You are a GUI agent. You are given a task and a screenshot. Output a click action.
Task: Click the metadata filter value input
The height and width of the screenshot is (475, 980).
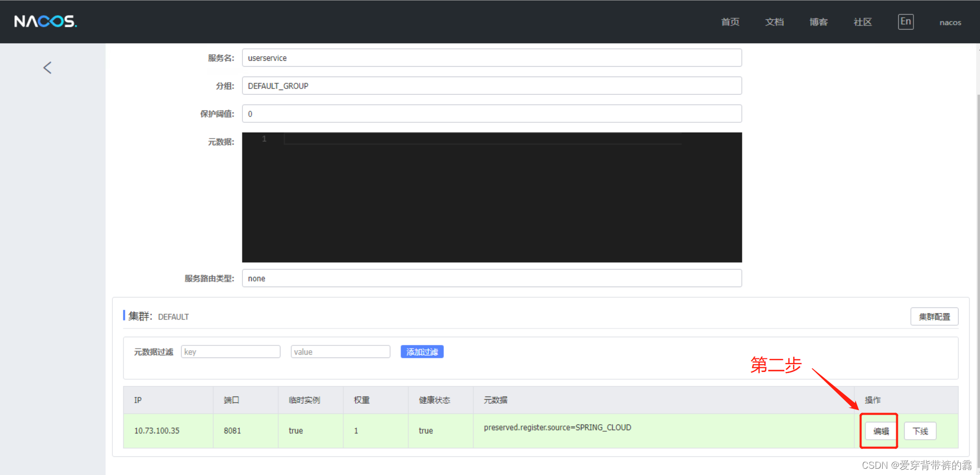point(340,352)
